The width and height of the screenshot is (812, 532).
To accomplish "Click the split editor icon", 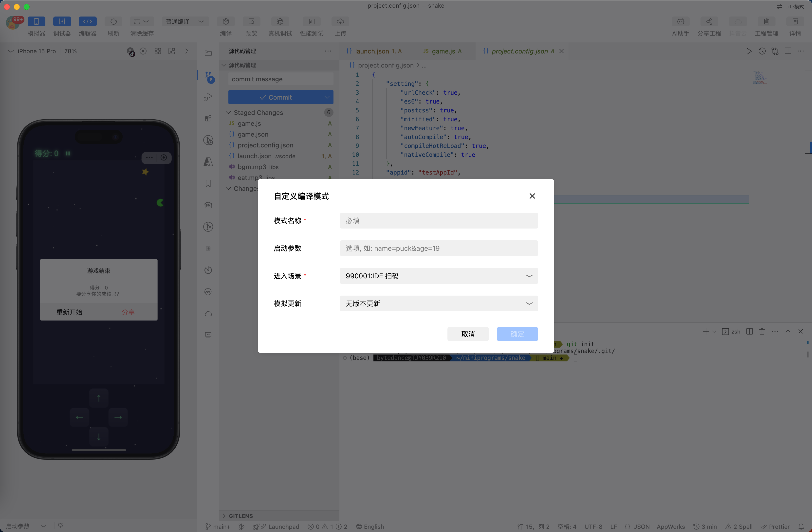I will click(788, 51).
